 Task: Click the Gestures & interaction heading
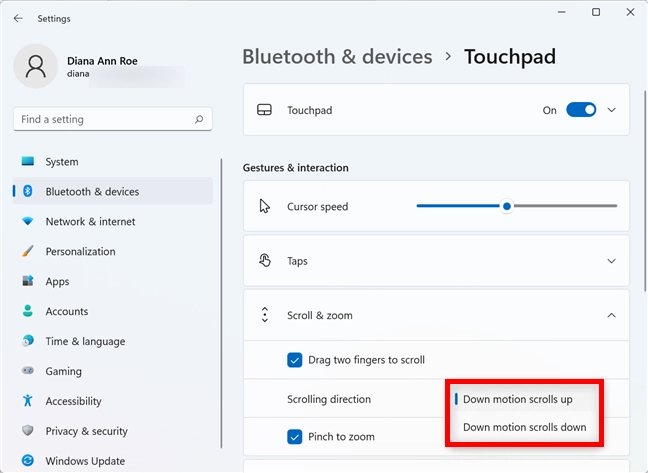(x=295, y=168)
